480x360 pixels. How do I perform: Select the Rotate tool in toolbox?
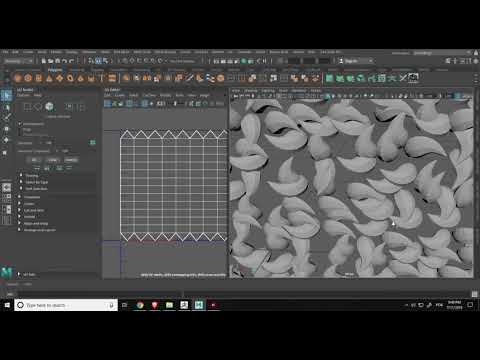(6, 140)
